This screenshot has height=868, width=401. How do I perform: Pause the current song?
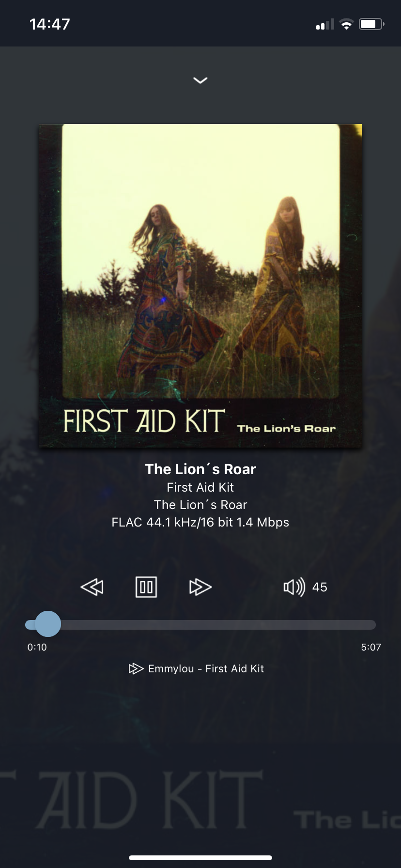(146, 587)
